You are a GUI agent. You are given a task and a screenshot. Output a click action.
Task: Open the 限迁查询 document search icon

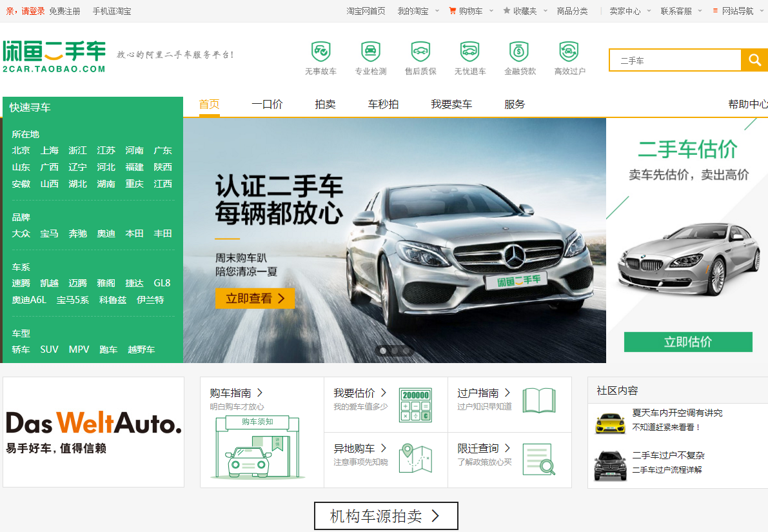click(538, 459)
